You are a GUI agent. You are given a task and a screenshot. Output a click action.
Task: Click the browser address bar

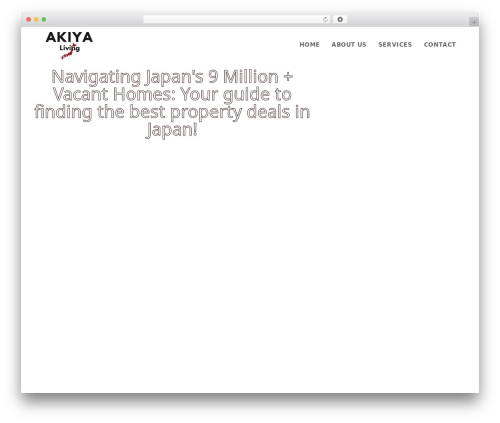pyautogui.click(x=237, y=20)
